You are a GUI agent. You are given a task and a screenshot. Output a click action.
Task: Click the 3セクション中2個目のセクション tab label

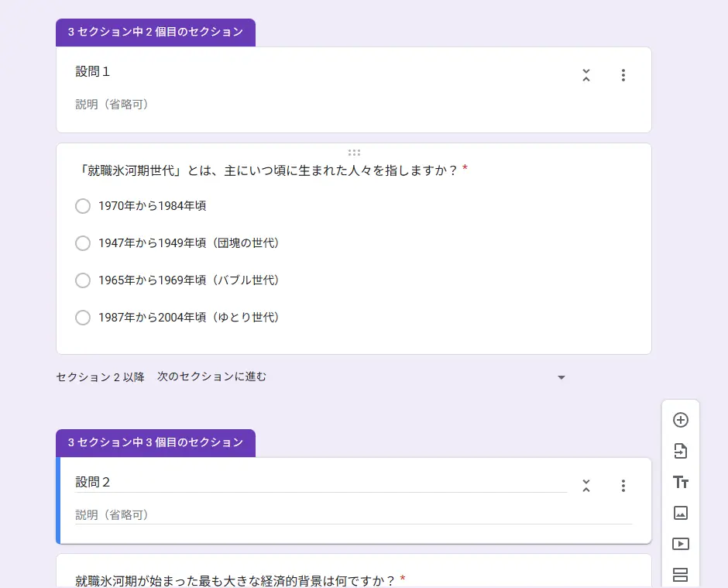(x=156, y=32)
